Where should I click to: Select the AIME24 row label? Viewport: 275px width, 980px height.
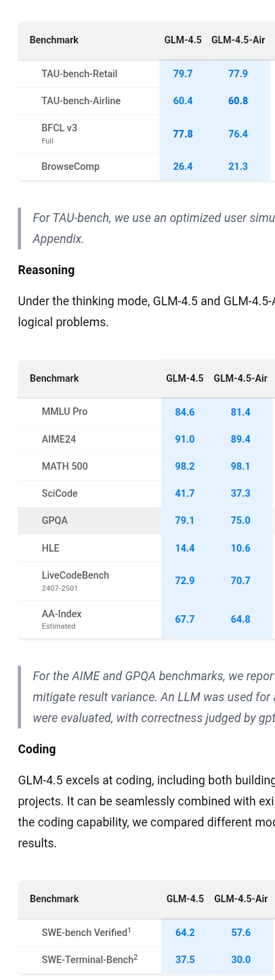tap(59, 439)
